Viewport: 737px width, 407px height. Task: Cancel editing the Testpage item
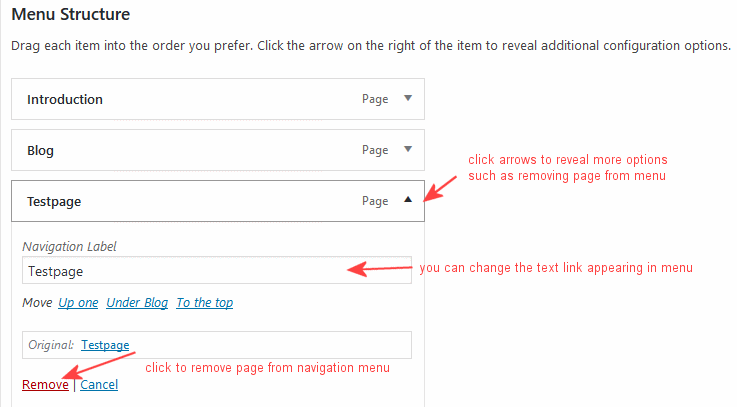[99, 384]
